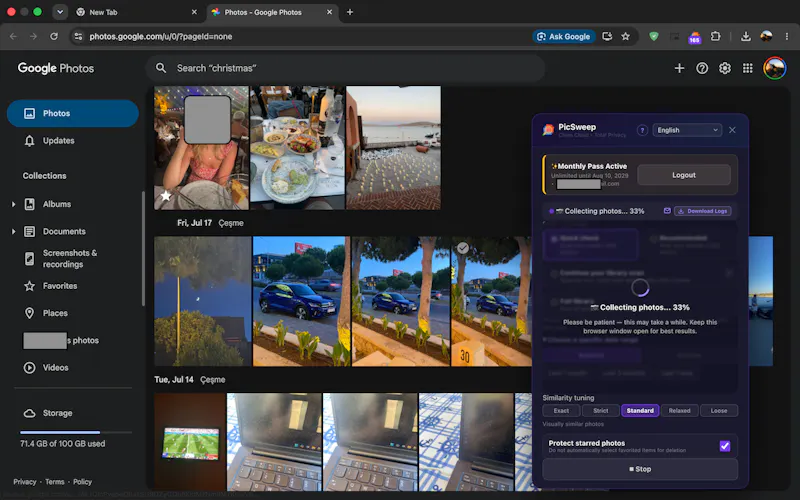The image size is (800, 500).
Task: Open the Extensions puzzle icon
Action: point(715,36)
